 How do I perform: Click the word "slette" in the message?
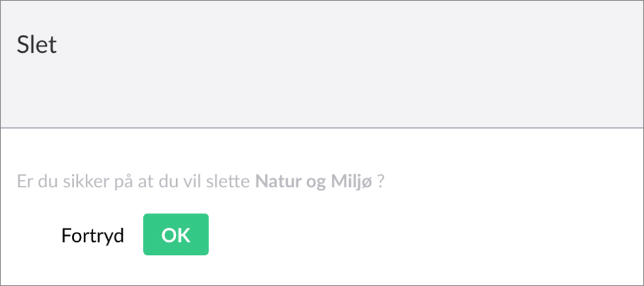231,181
